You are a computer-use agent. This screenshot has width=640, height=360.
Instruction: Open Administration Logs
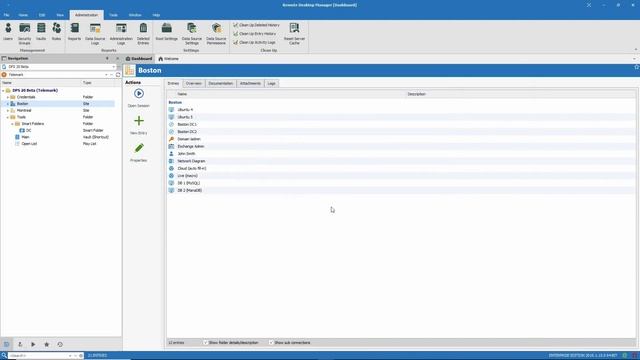(121, 33)
